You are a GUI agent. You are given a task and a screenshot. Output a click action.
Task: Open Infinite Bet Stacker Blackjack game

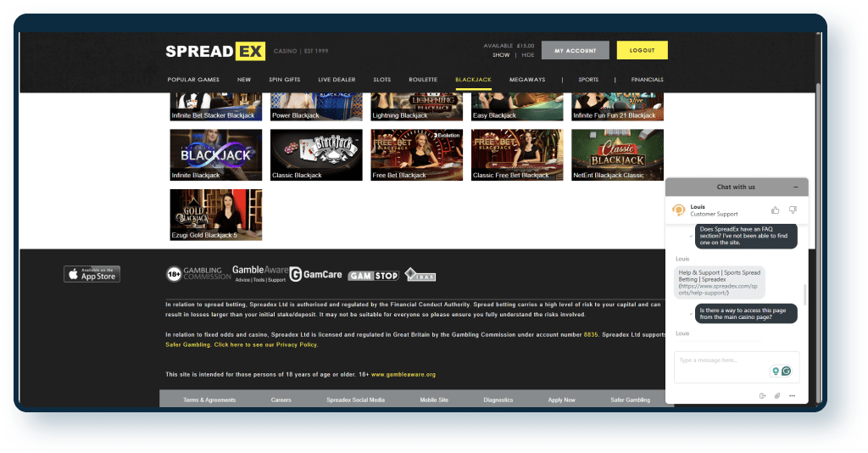click(x=216, y=107)
